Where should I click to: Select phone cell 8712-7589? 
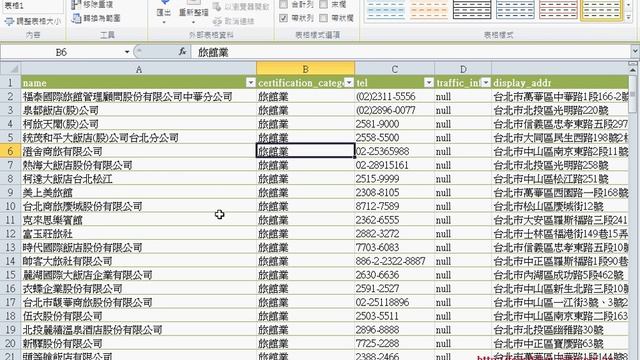tap(395, 206)
